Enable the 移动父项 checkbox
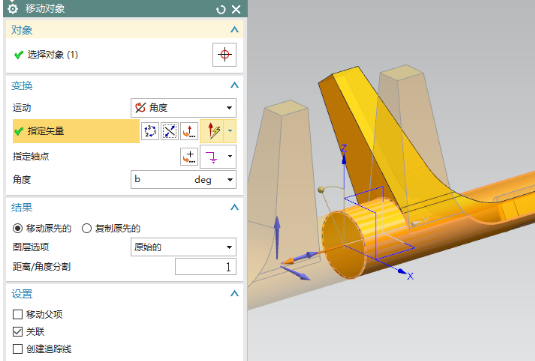The image size is (535, 361). coord(18,314)
